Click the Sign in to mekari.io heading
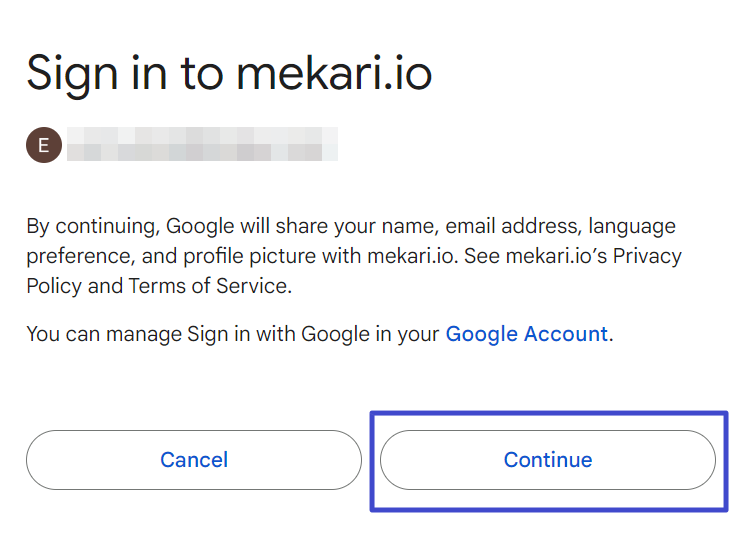The image size is (736, 537). (229, 73)
